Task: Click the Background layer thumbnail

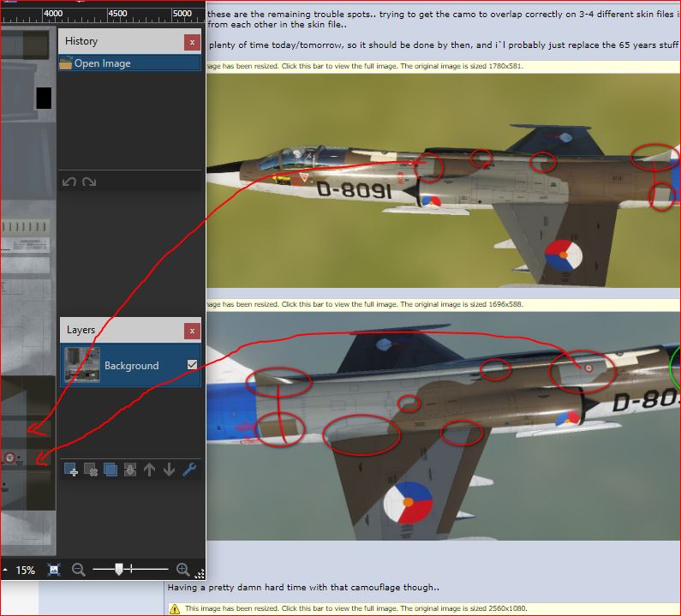Action: (82, 365)
